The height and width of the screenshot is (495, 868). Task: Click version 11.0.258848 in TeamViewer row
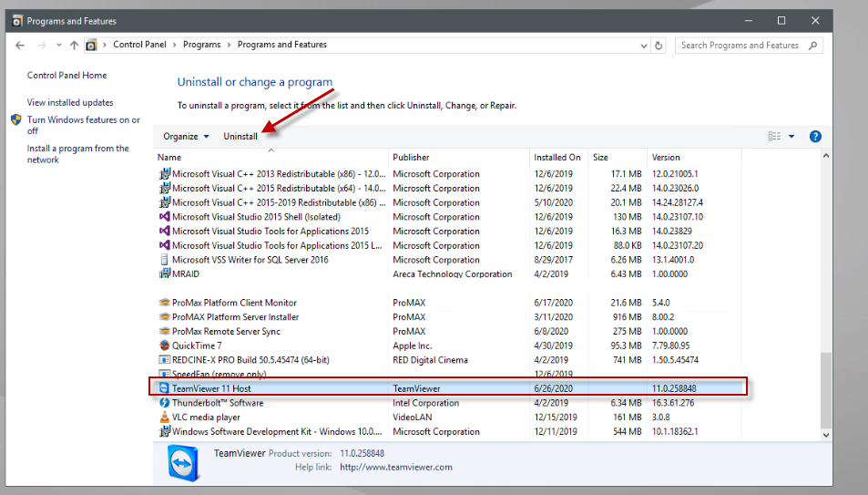point(674,388)
